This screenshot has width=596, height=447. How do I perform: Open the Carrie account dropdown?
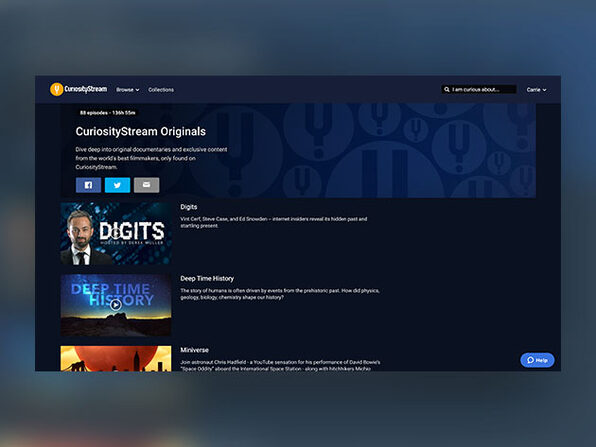536,90
